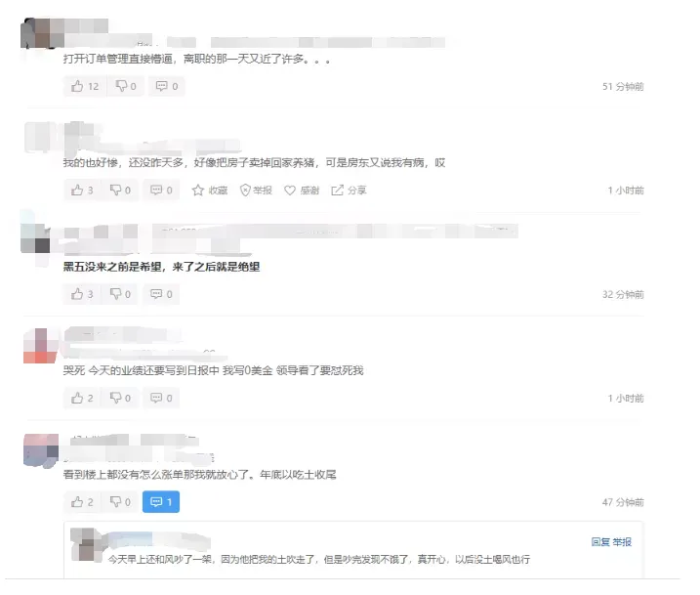700x595 pixels.
Task: Click 举报 shield icon on second comment
Action: tap(256, 191)
